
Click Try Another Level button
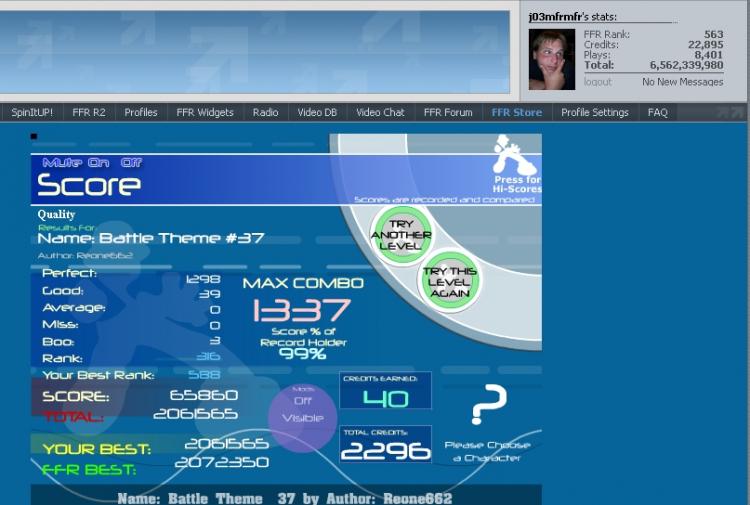(401, 235)
